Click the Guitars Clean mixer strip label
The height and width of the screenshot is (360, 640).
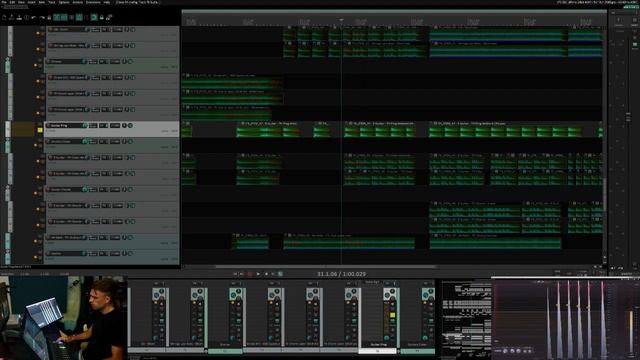point(417,344)
